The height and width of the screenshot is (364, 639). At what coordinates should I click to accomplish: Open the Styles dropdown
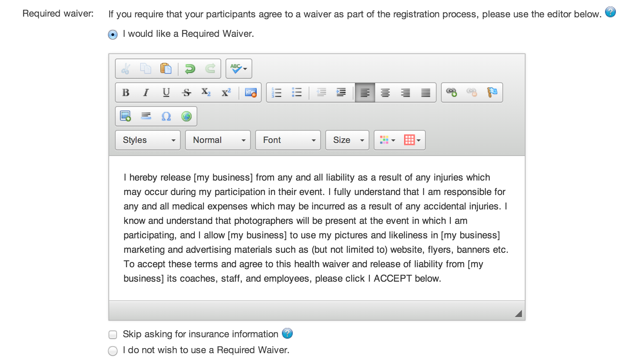148,140
